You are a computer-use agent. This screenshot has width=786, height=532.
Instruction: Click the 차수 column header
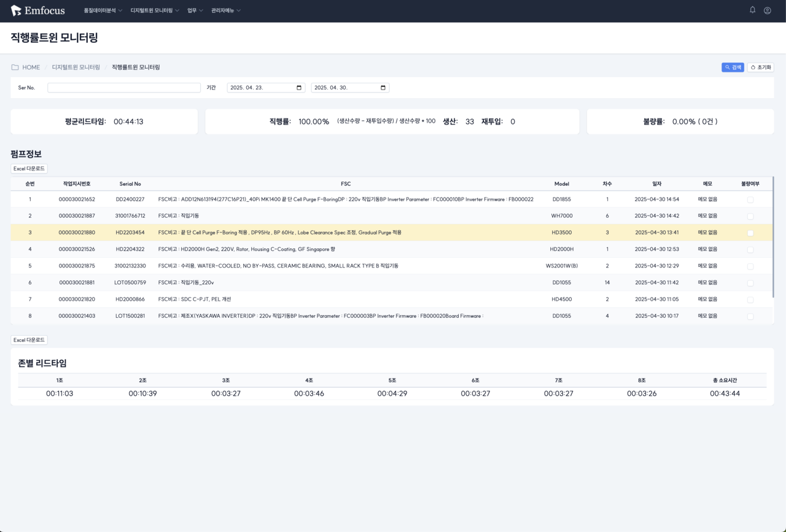click(x=607, y=184)
